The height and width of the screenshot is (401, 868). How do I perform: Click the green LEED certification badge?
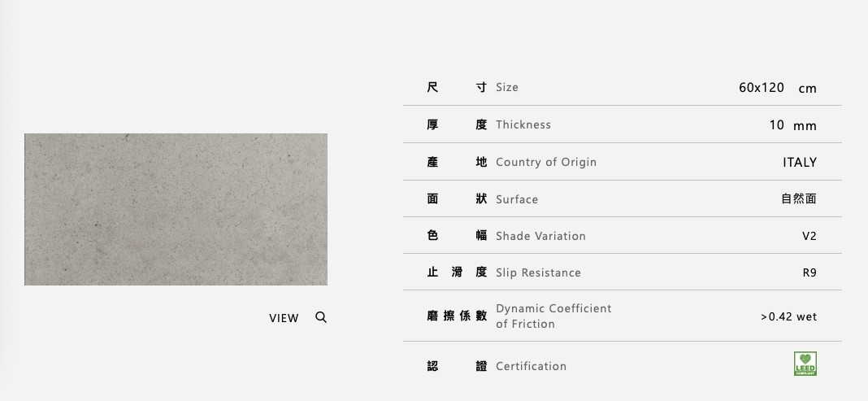(x=805, y=364)
